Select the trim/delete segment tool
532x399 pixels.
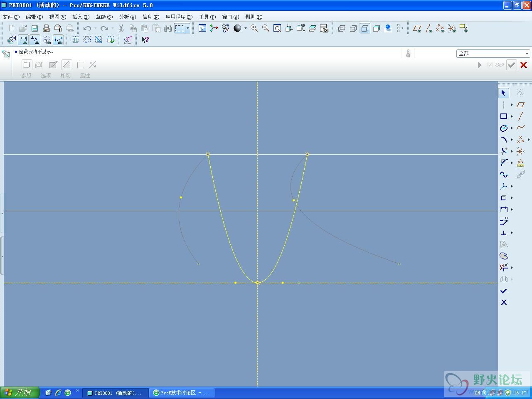pyautogui.click(x=504, y=268)
